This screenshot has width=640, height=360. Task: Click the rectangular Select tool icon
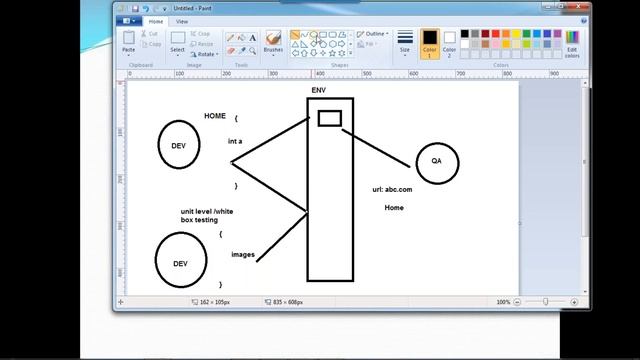pyautogui.click(x=178, y=38)
